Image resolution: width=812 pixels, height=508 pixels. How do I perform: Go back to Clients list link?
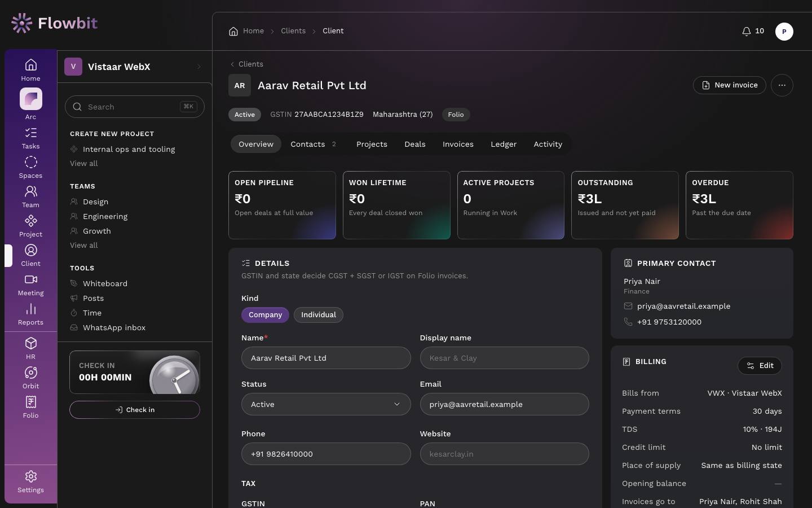[x=246, y=64]
